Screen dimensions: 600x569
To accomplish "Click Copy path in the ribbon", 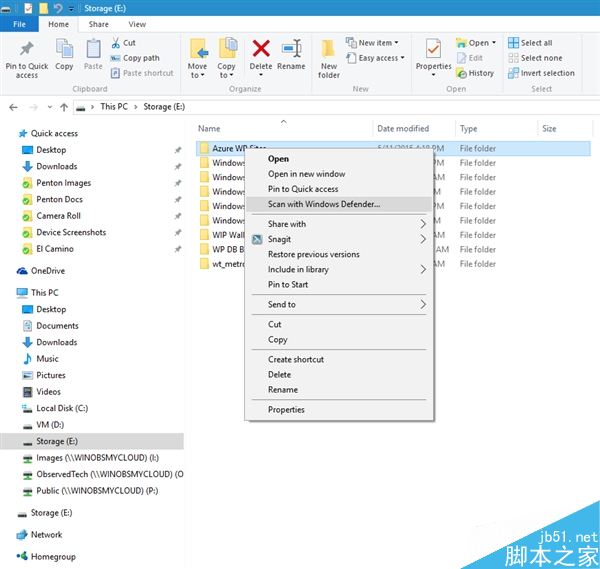I will [x=135, y=58].
